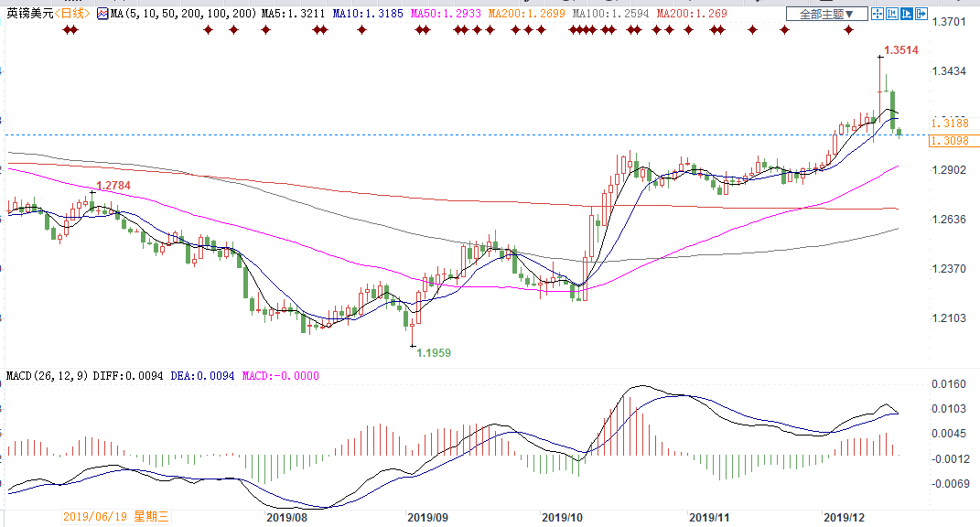Image resolution: width=980 pixels, height=527 pixels.
Task: Click the 0.0103 MACD axis value
Action: [x=949, y=409]
